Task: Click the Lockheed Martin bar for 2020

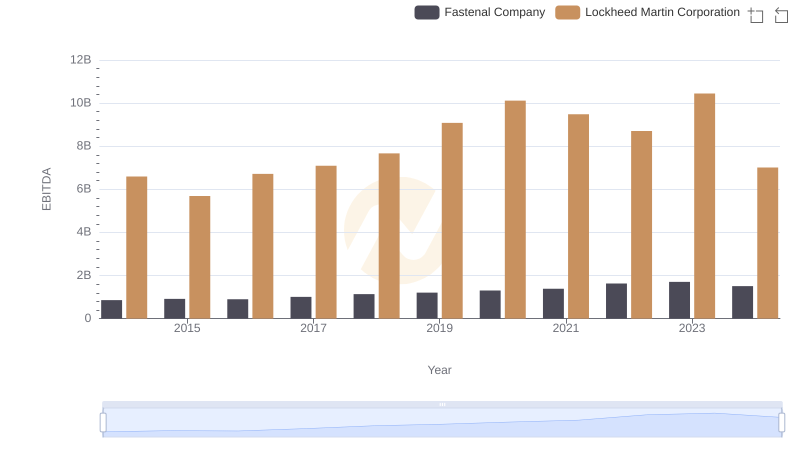Action: pyautogui.click(x=515, y=210)
